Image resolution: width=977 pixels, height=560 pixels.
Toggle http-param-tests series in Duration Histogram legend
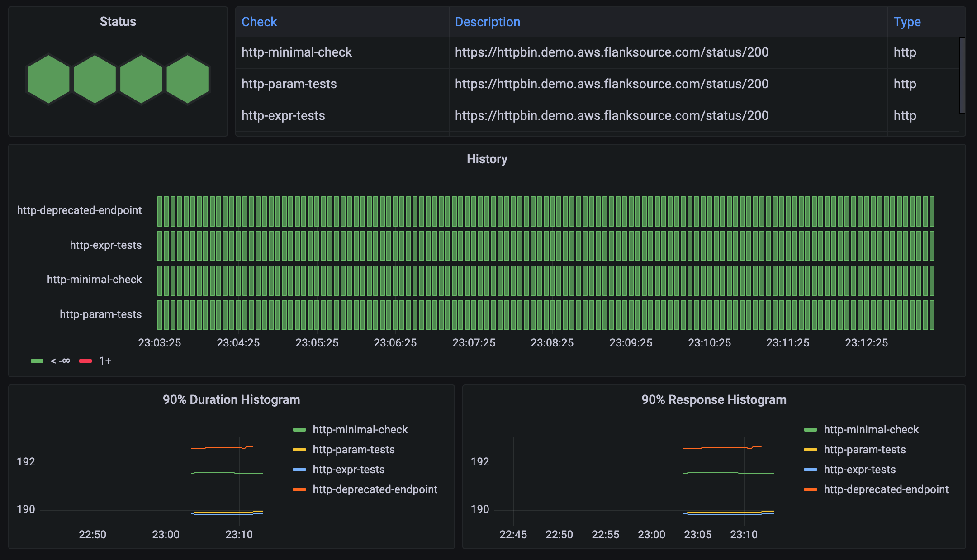[353, 449]
